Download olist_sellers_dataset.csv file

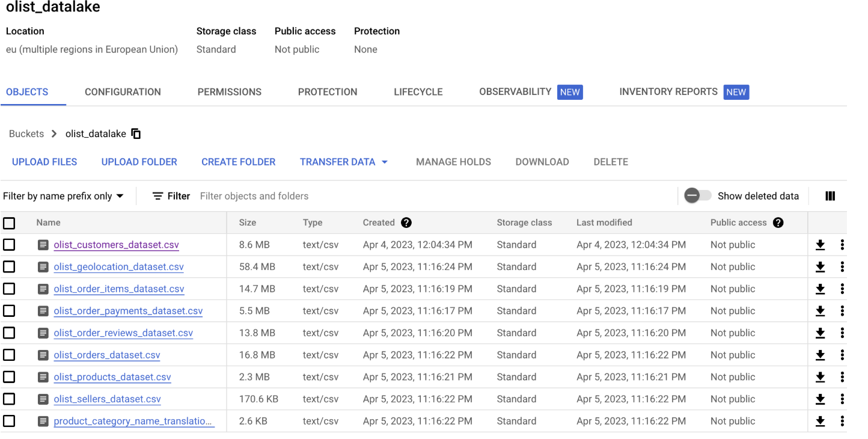(x=820, y=399)
